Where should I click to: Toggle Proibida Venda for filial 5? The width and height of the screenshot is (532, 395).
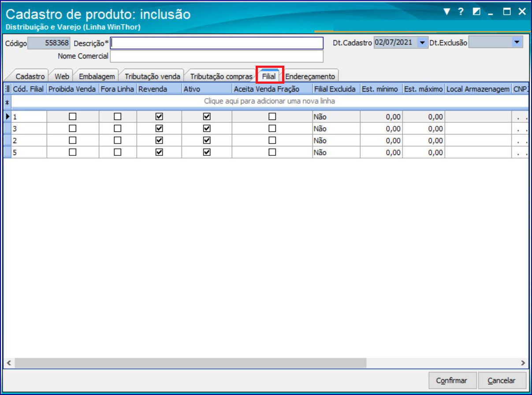point(73,152)
